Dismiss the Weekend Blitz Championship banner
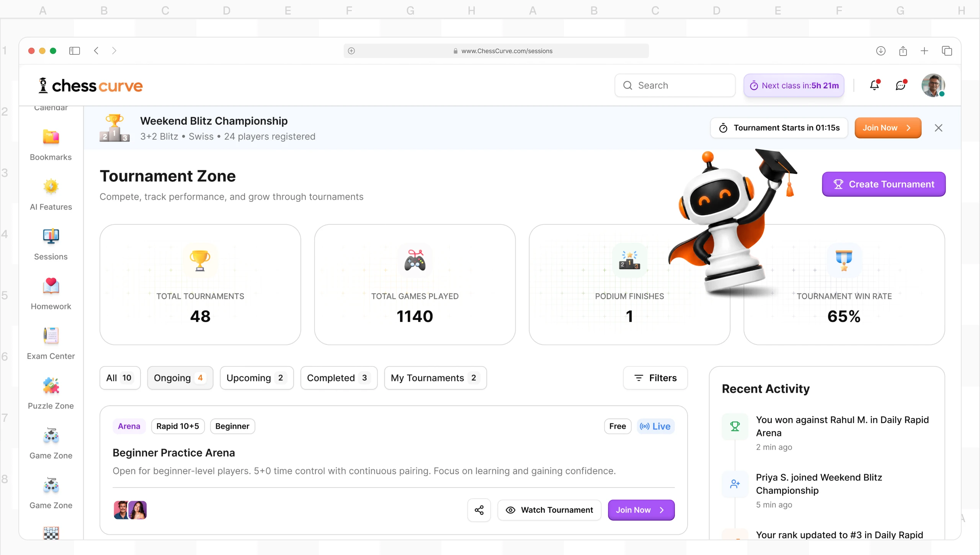This screenshot has height=555, width=980. click(x=938, y=128)
